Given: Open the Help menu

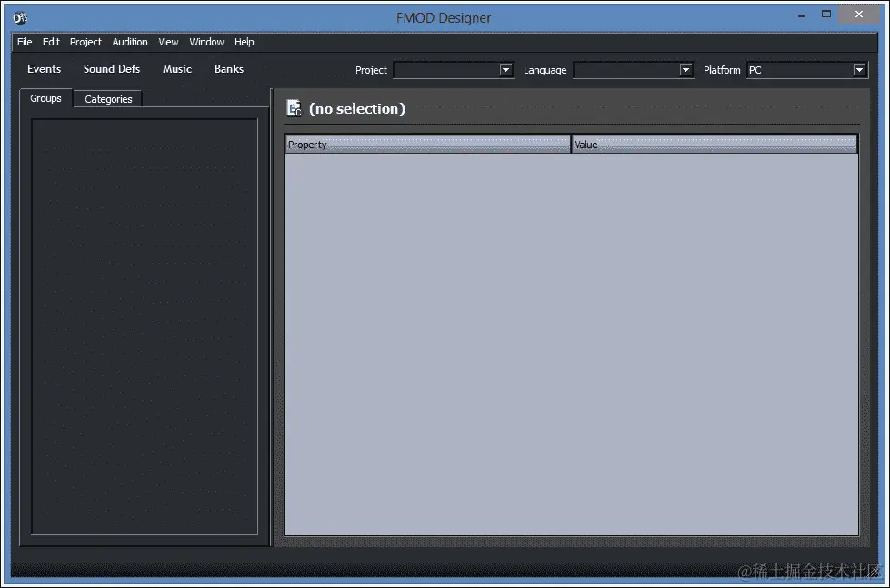Looking at the screenshot, I should tap(243, 42).
